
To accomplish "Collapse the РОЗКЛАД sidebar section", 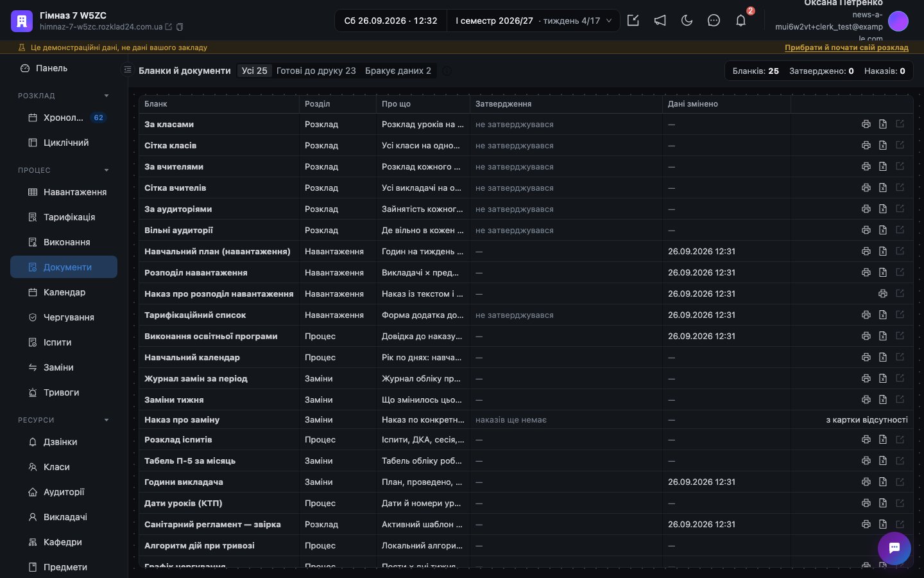I will pos(107,96).
